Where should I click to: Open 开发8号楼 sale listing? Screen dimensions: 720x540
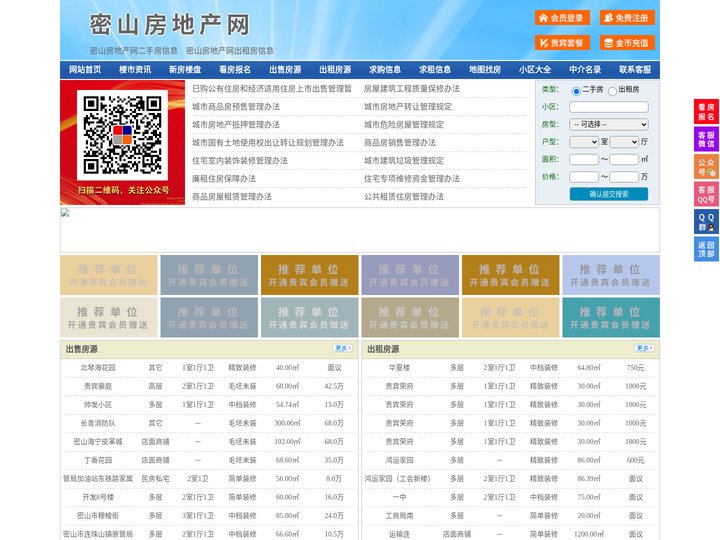point(98,497)
